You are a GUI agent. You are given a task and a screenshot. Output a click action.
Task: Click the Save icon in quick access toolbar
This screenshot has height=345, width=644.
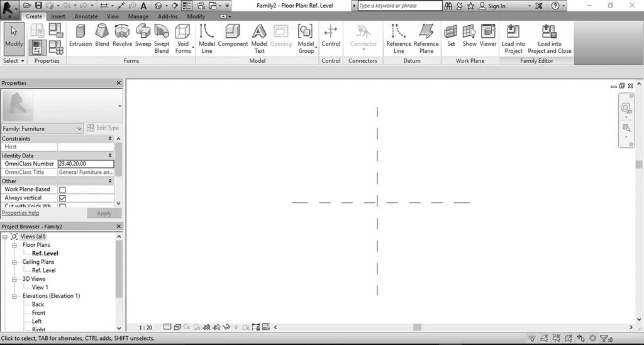pos(38,6)
